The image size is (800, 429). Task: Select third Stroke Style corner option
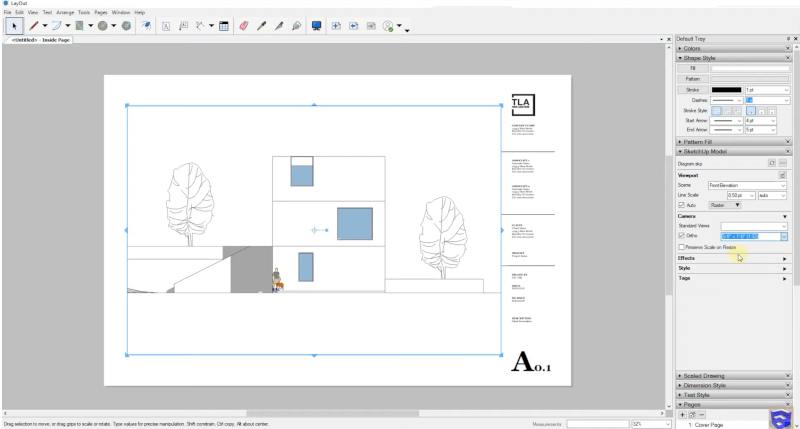737,111
